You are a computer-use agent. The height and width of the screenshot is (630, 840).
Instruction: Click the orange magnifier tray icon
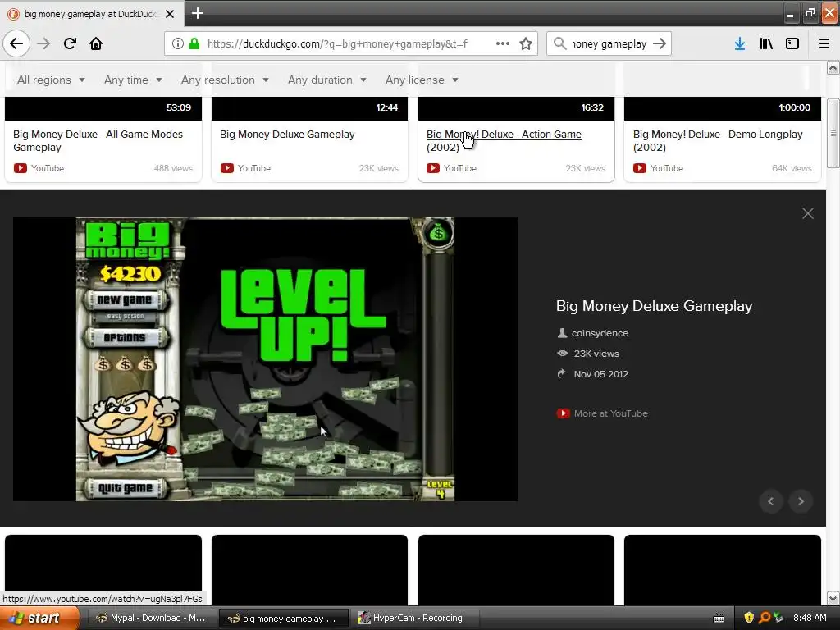click(x=764, y=618)
